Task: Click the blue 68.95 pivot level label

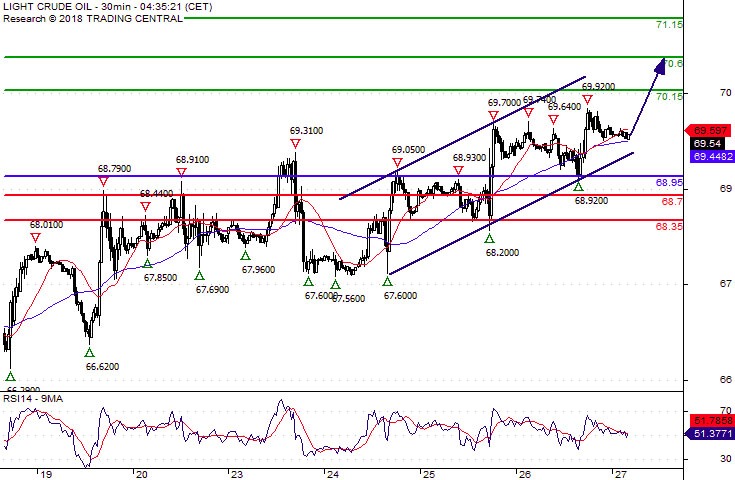Action: tap(669, 182)
